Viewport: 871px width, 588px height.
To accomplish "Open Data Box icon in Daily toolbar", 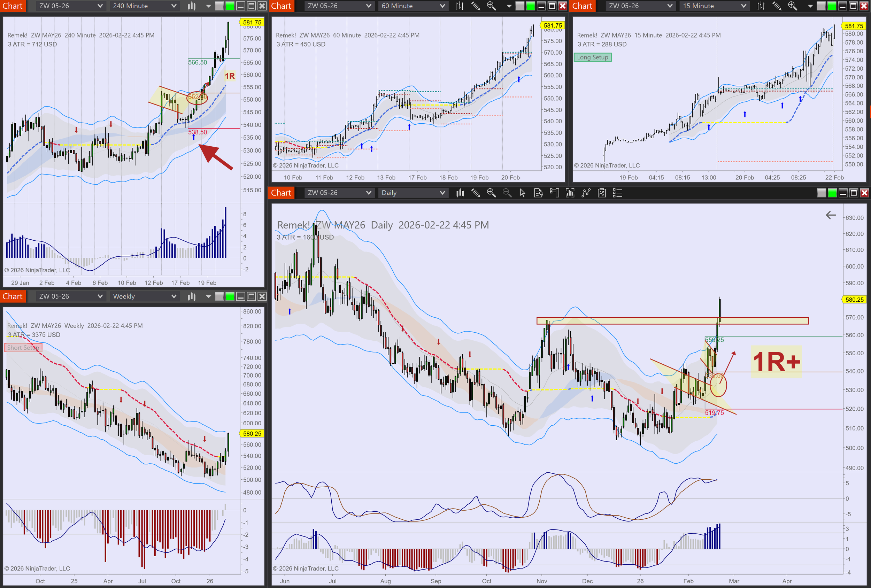I will 538,193.
